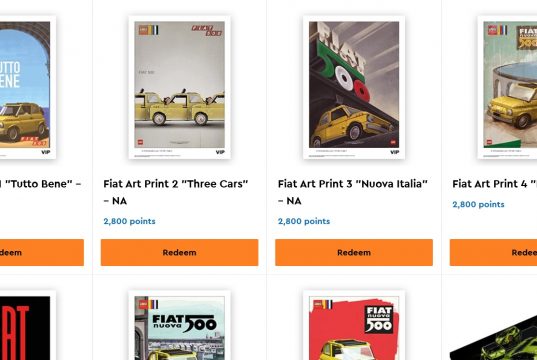Screen dimensions: 537x360
Task: Open Fiat Art Print 2 "Three Cars" title
Action: coord(176,192)
